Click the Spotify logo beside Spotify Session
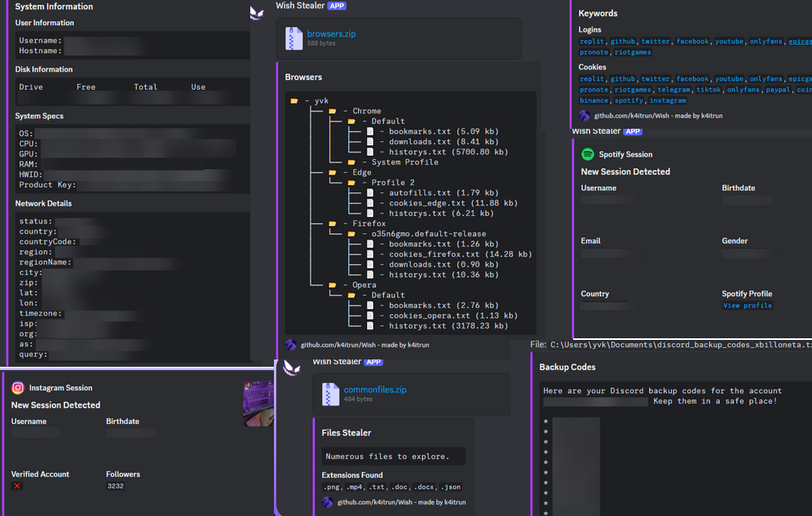This screenshot has width=812, height=516. (x=587, y=154)
